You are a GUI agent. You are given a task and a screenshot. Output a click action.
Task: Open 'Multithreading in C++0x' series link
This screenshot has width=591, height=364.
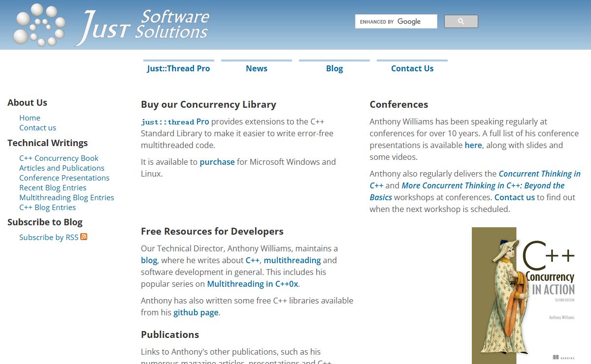point(253,284)
